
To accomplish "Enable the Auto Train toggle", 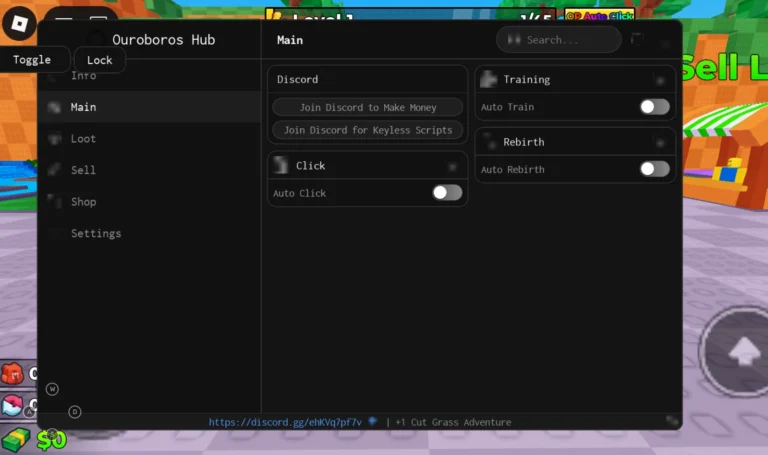I will [x=655, y=107].
